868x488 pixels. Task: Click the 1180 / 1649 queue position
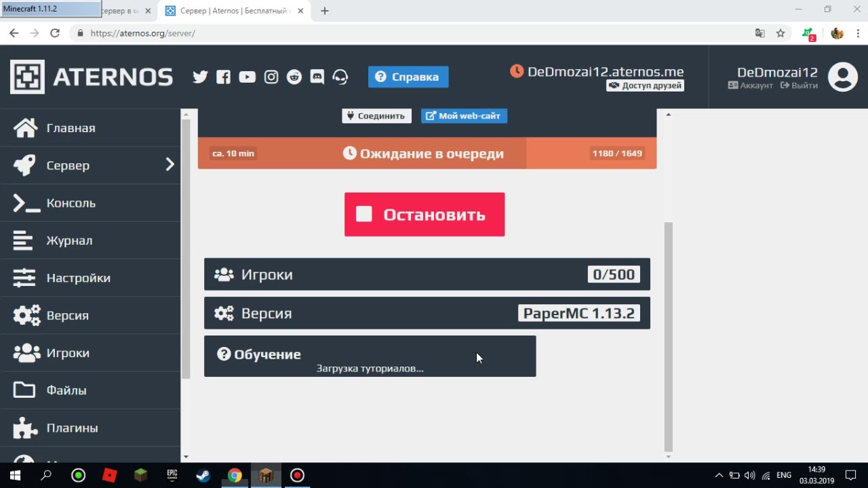tap(617, 153)
